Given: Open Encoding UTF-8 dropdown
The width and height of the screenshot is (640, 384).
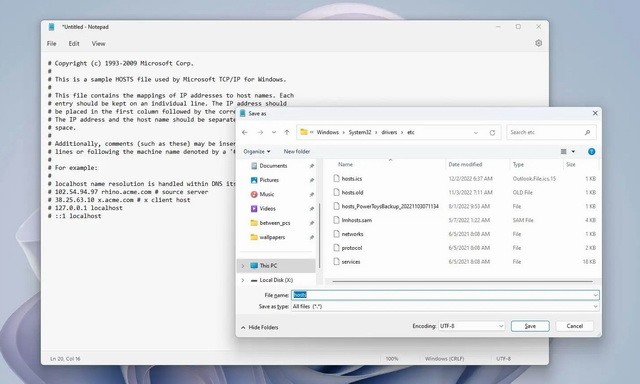Looking at the screenshot, I should click(x=471, y=326).
